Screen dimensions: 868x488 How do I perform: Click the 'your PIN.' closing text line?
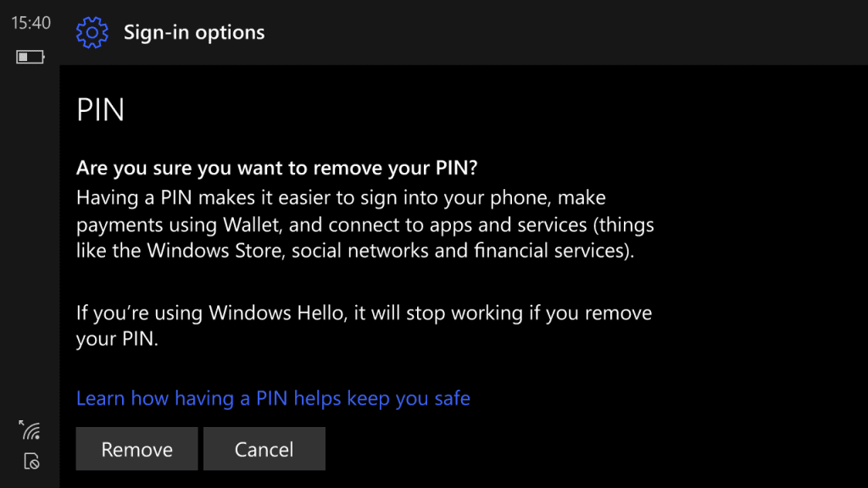click(117, 339)
